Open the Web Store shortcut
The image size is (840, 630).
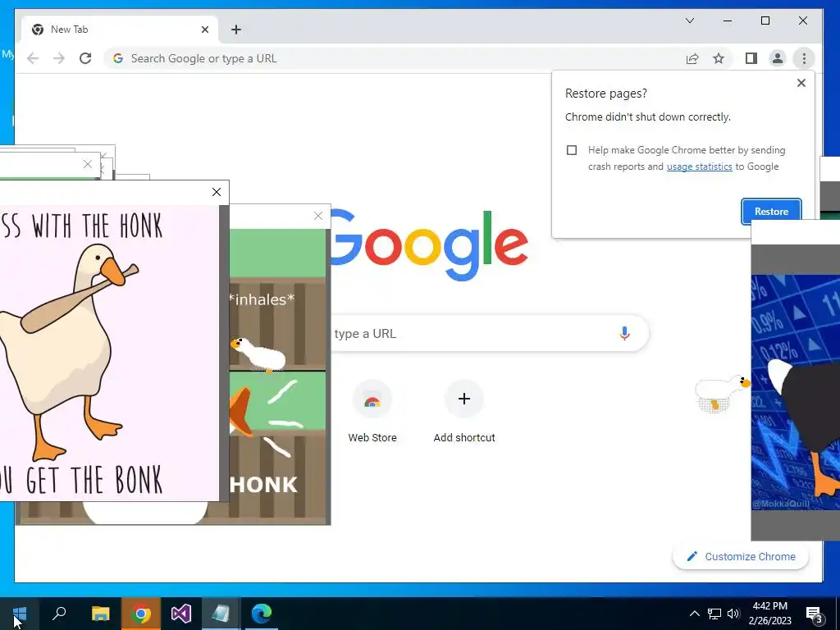point(372,412)
